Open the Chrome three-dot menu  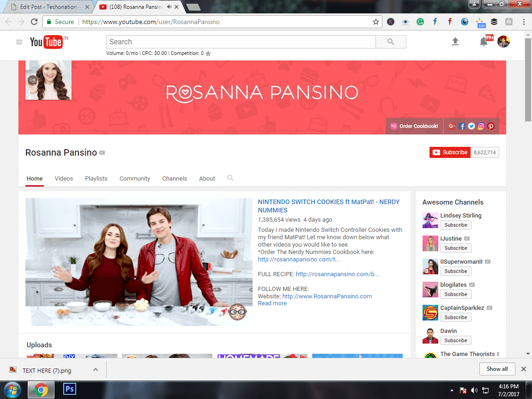coord(524,22)
